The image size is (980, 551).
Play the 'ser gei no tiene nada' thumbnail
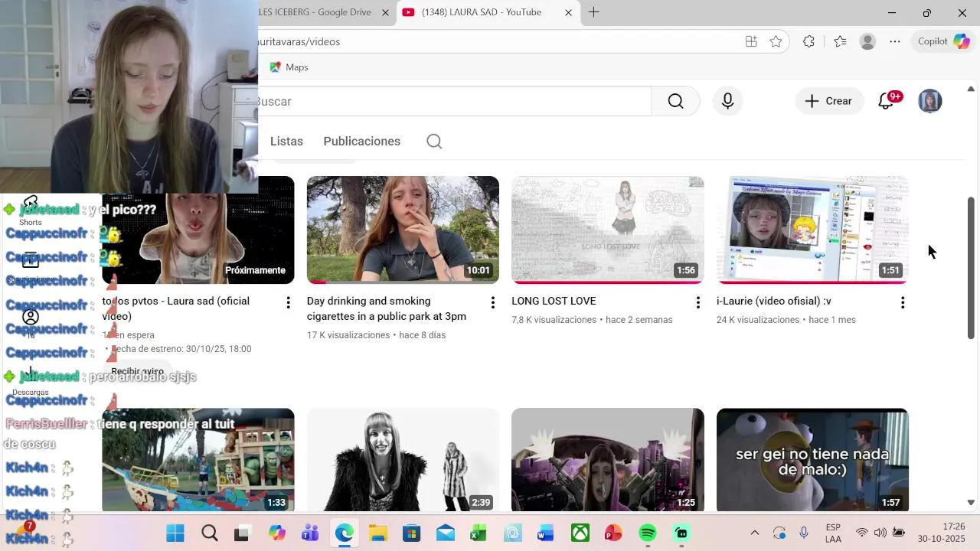click(812, 459)
